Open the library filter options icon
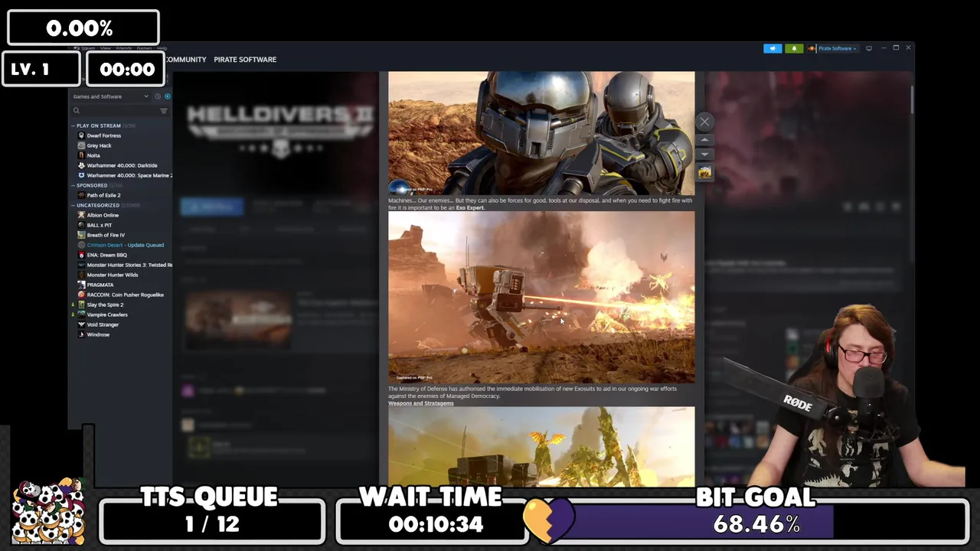 click(x=163, y=111)
